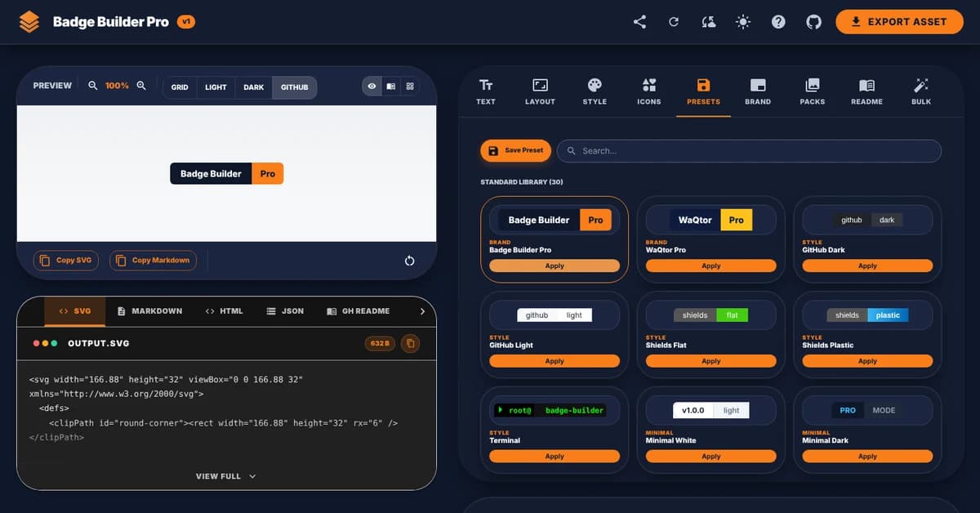Toggle the grid view mode icon
This screenshot has width=980, height=513.
pos(410,86)
